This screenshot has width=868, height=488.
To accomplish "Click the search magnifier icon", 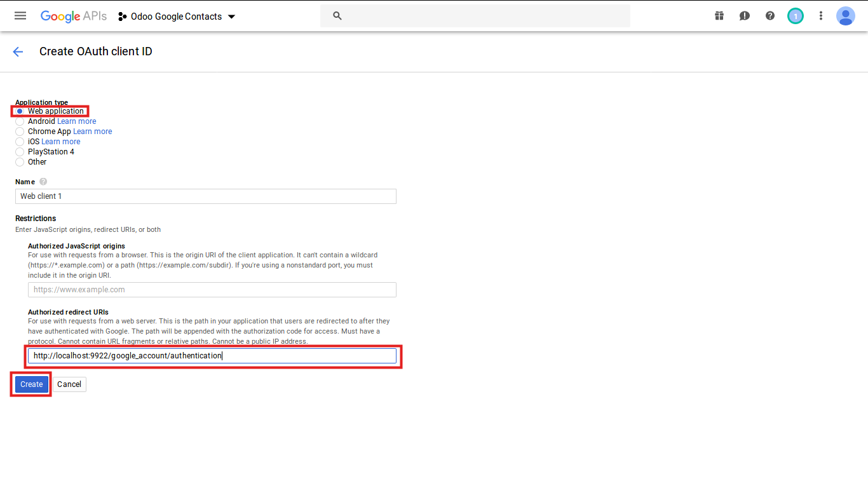I will click(337, 16).
